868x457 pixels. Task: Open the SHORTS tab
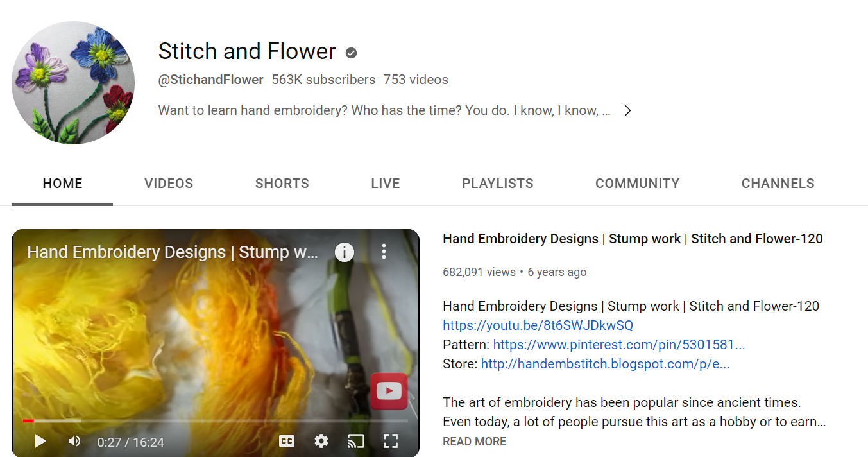coord(282,184)
